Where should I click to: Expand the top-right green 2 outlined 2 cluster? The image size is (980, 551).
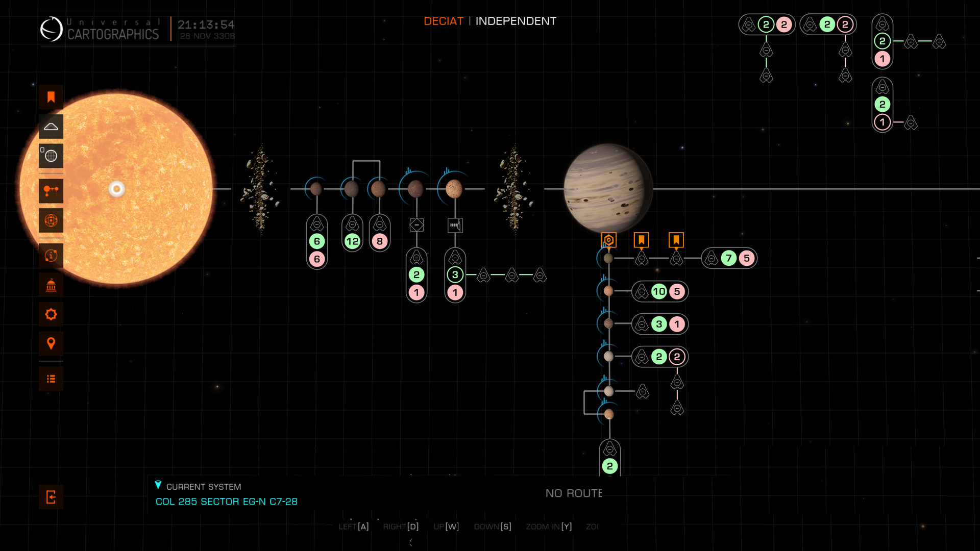[828, 24]
